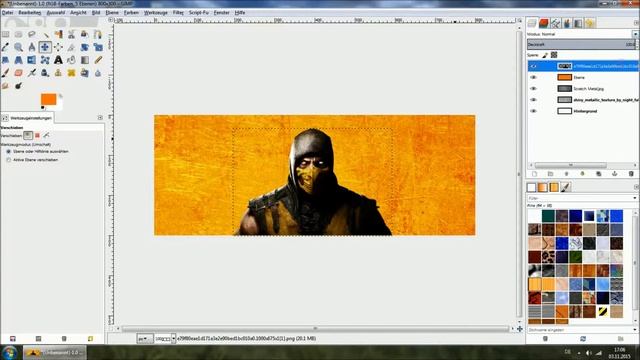
Task: Select the Eraser tool
Action: 18,73
